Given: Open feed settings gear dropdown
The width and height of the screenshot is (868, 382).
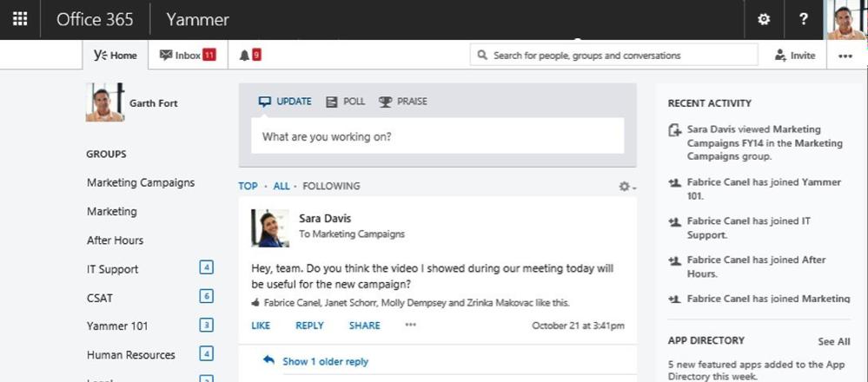Looking at the screenshot, I should click(x=627, y=187).
